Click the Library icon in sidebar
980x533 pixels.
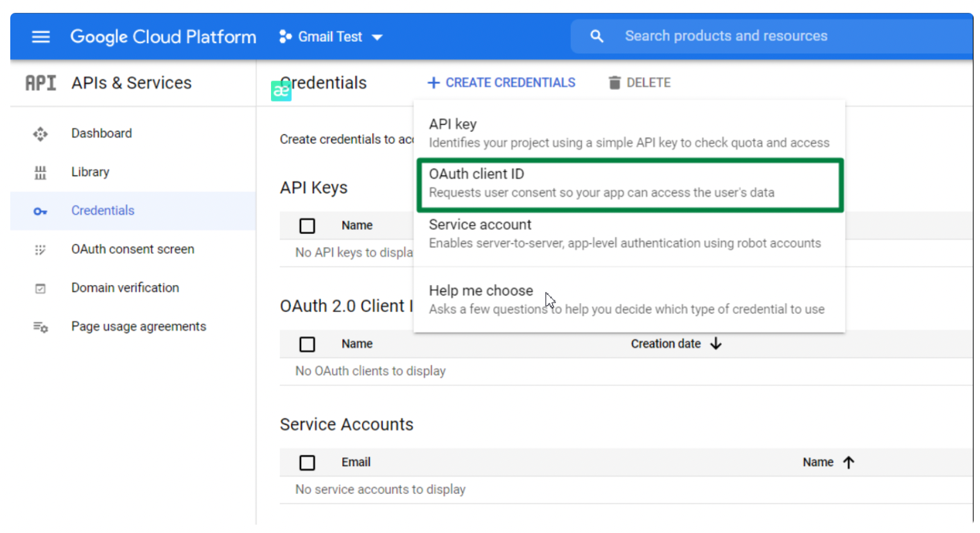(40, 172)
